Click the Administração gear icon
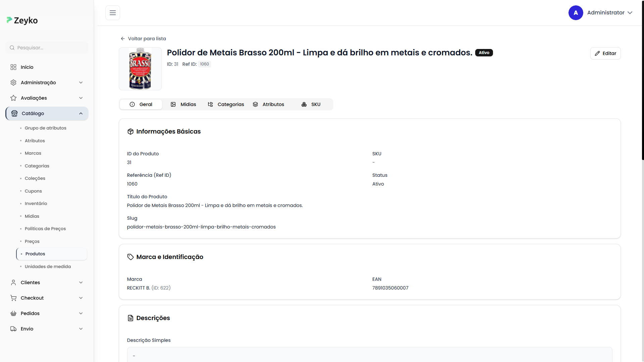Screen dimensions: 644x362 (x=13, y=83)
